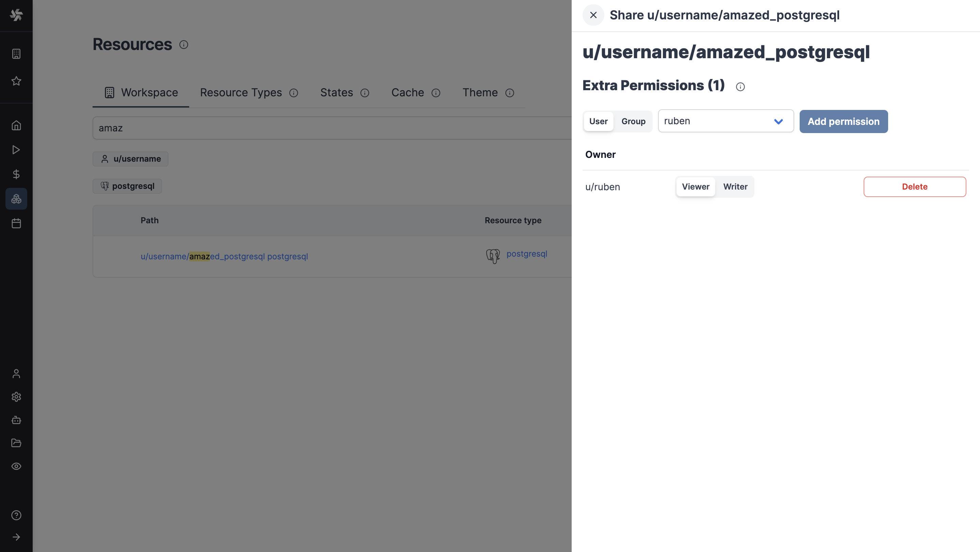The height and width of the screenshot is (552, 980).
Task: Toggle the User permission type button
Action: [598, 120]
